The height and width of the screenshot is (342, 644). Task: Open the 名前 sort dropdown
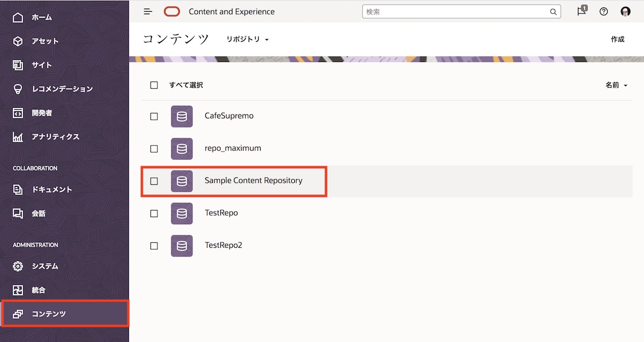point(616,86)
